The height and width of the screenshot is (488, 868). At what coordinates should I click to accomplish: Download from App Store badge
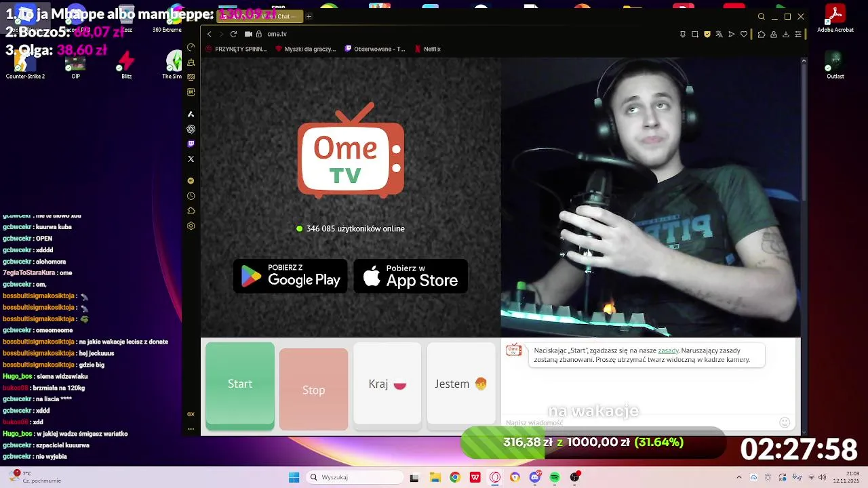(x=411, y=276)
